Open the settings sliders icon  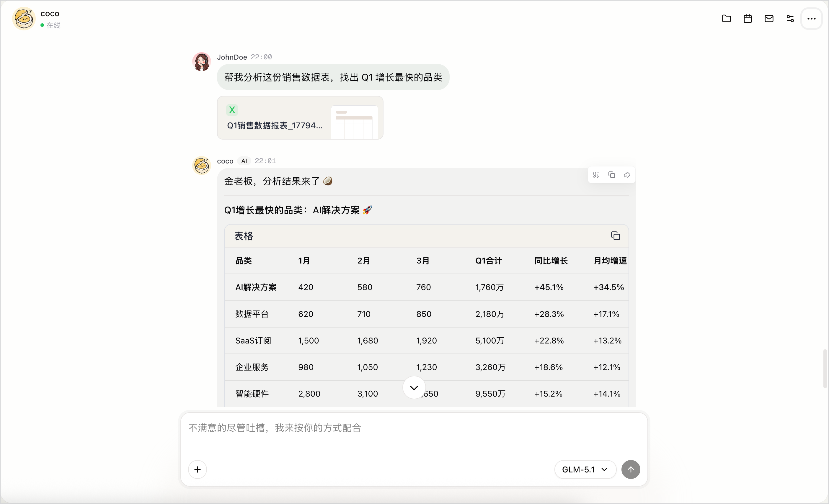click(x=790, y=19)
